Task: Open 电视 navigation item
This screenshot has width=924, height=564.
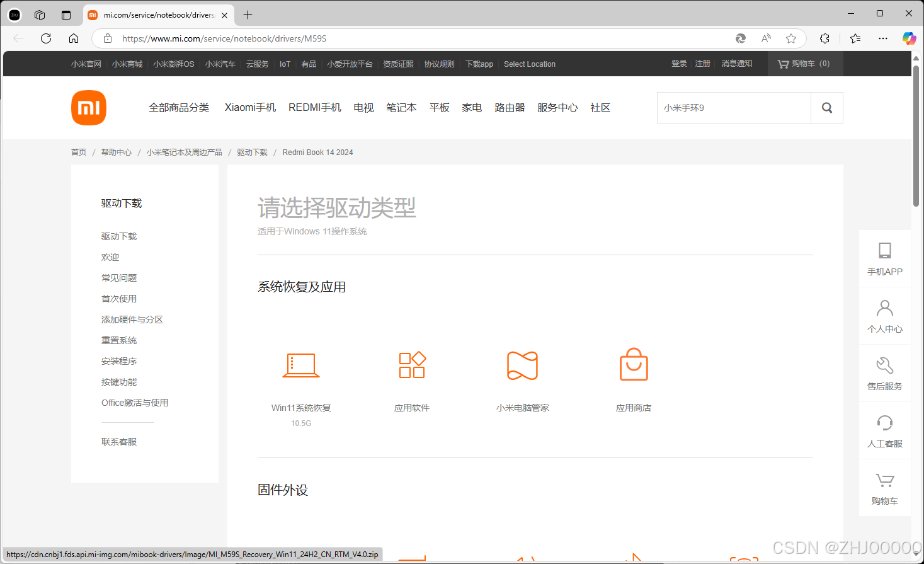Action: [x=363, y=108]
